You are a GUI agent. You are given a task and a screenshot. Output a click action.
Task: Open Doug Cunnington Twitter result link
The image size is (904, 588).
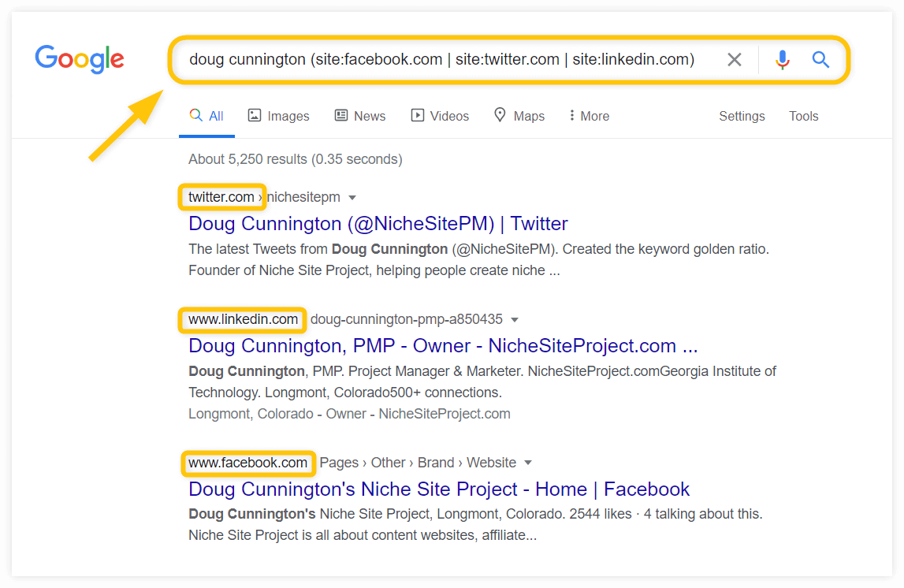click(378, 224)
